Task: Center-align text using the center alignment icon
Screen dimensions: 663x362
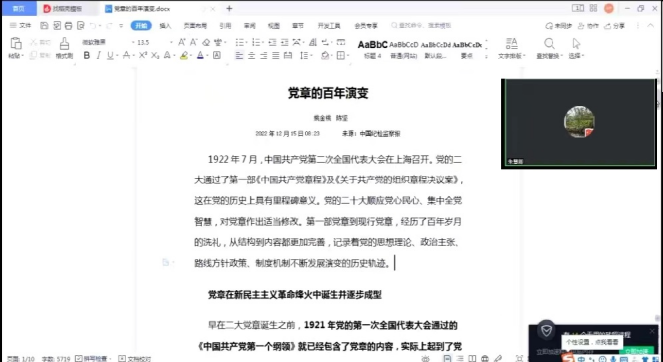Action: pos(252,55)
